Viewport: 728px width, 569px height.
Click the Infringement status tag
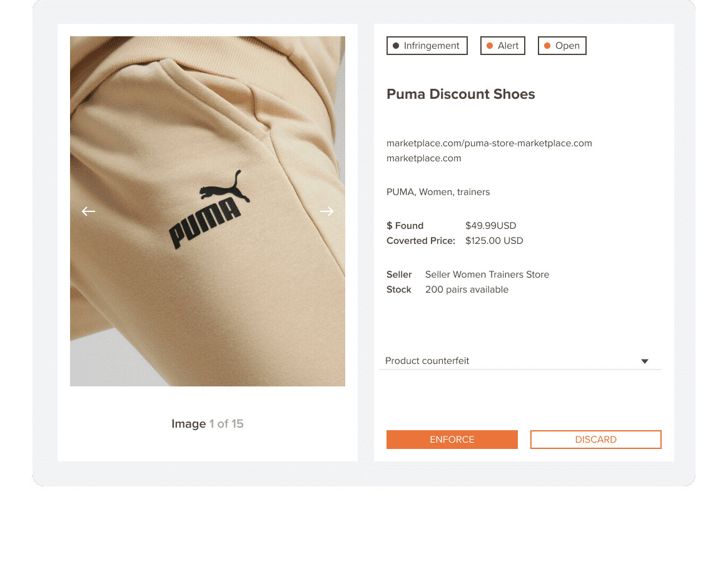[x=427, y=46]
